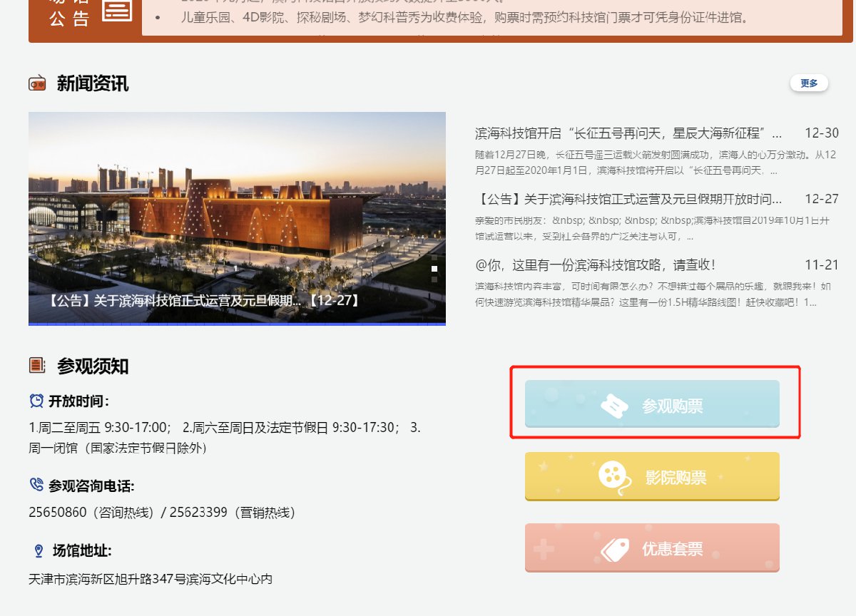This screenshot has height=616, width=856.
Task: Click the phone icon beside 参观咨询电话
Action: [36, 485]
